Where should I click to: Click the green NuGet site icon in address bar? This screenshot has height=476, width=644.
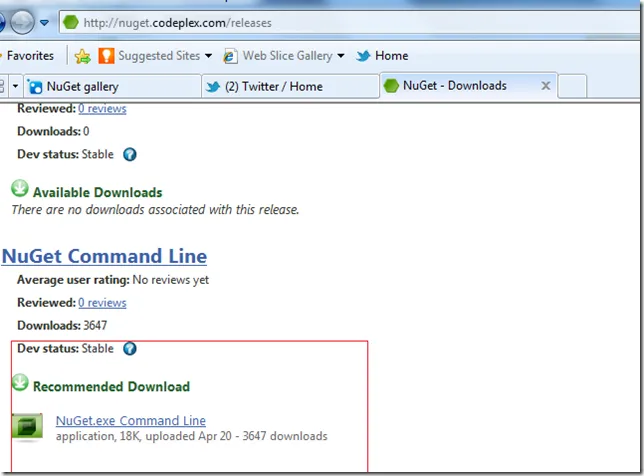coord(71,22)
